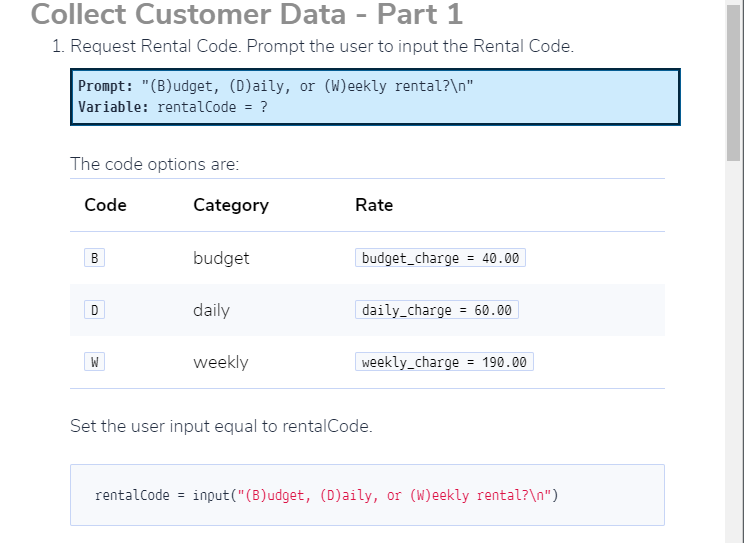Click "budget_charge = 40.00" rate cell
The width and height of the screenshot is (744, 543).
pos(440,258)
